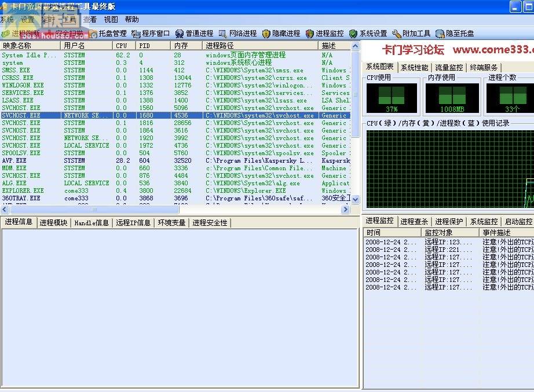The width and height of the screenshot is (534, 392).
Task: Open the 系统监控 tab
Action: coord(484,222)
